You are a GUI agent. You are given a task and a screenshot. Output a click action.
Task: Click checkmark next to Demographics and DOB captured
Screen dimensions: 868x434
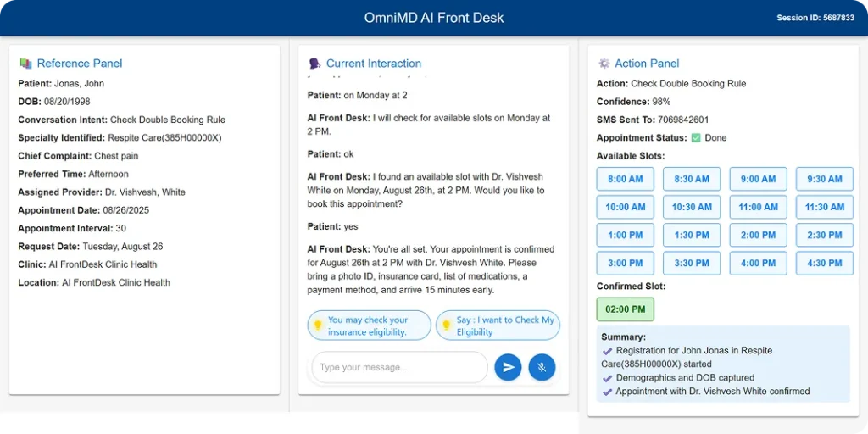coord(607,378)
